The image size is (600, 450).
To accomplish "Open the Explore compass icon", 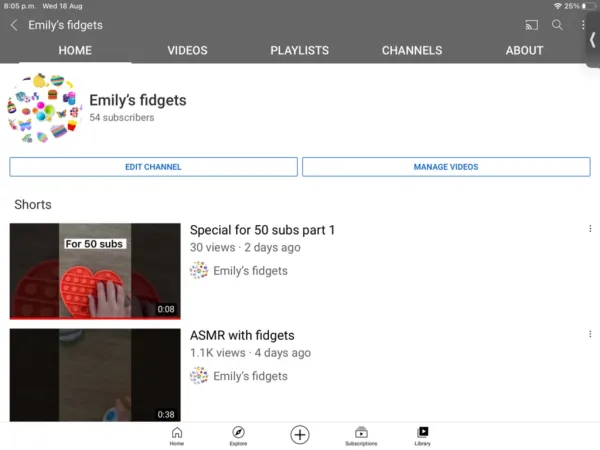I will [x=238, y=435].
